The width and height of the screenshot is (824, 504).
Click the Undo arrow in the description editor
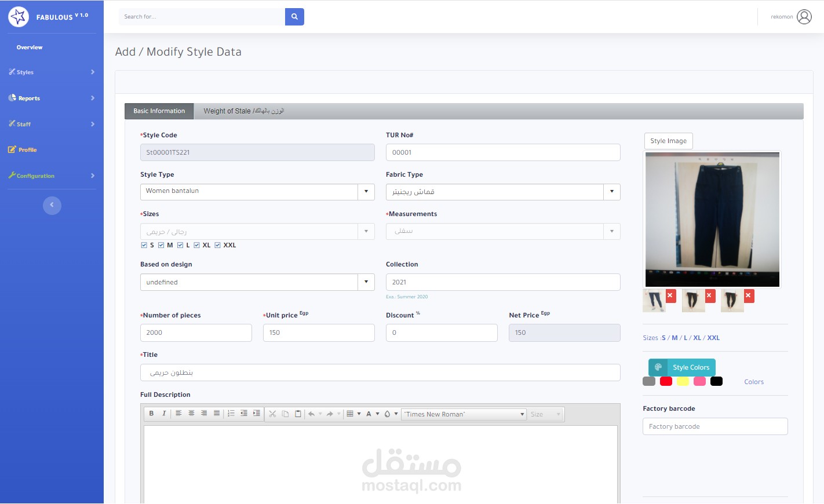[x=312, y=414]
